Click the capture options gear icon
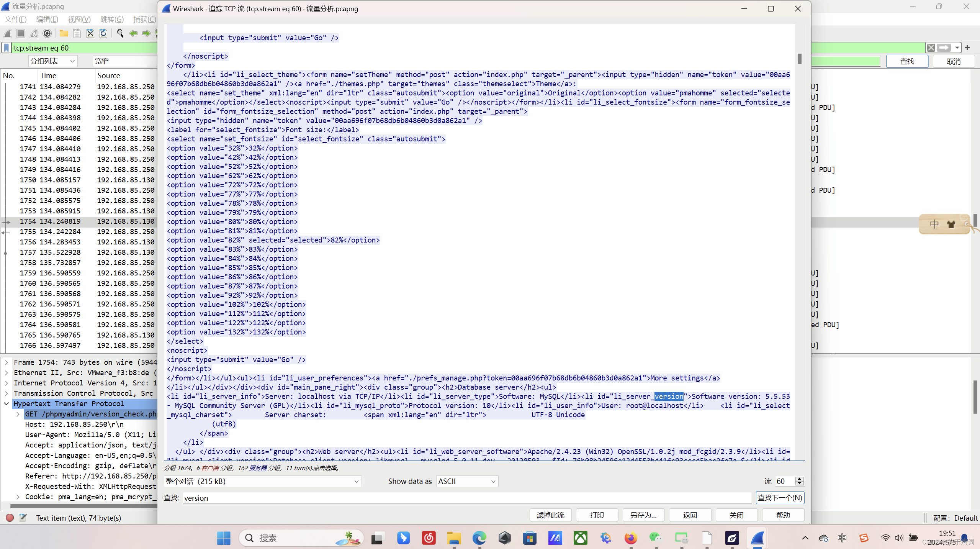Screen dimensions: 980x549 click(47, 34)
